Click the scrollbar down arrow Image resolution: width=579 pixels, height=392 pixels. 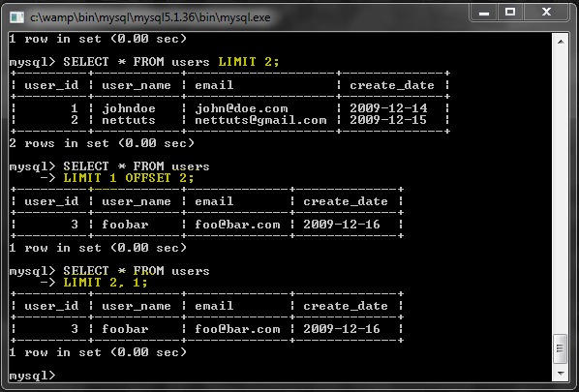[561, 374]
